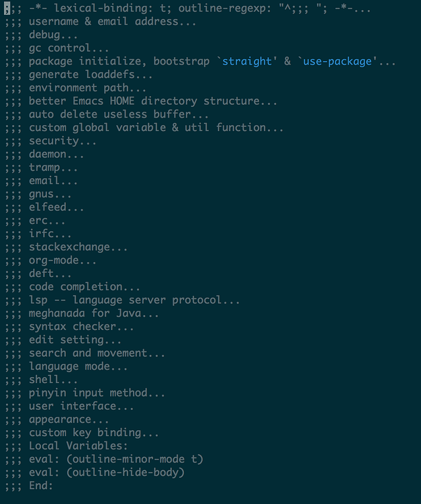
Task: Expand the 'custom key binding' section
Action: (x=81, y=433)
